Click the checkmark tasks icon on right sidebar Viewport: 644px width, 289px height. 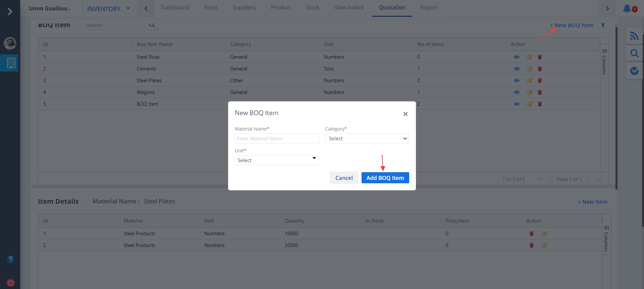click(x=634, y=71)
